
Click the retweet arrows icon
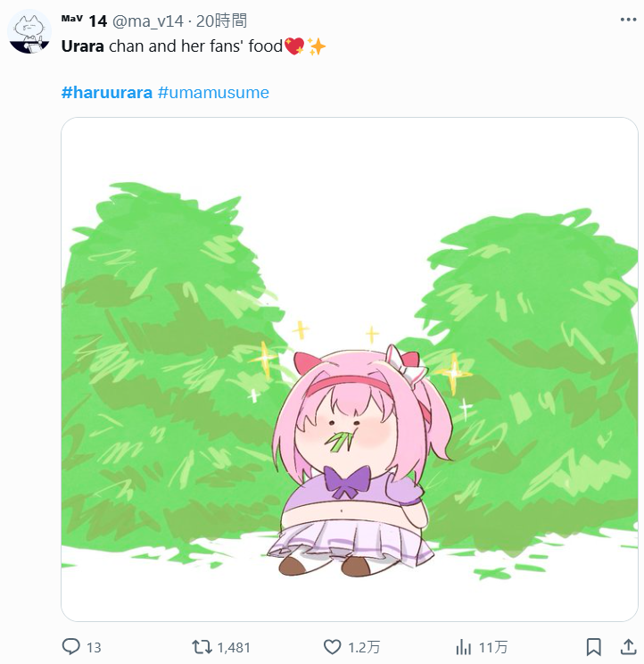(x=202, y=647)
